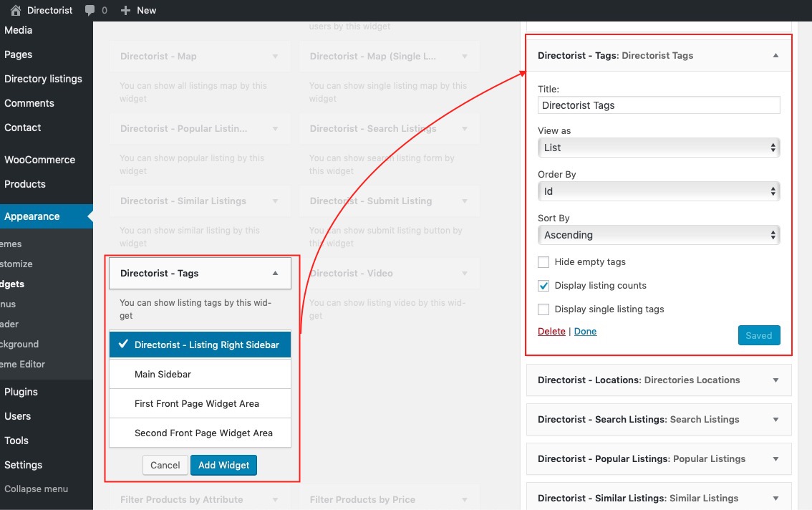
Task: Tick the Hide empty tags checkbox
Action: click(x=543, y=262)
